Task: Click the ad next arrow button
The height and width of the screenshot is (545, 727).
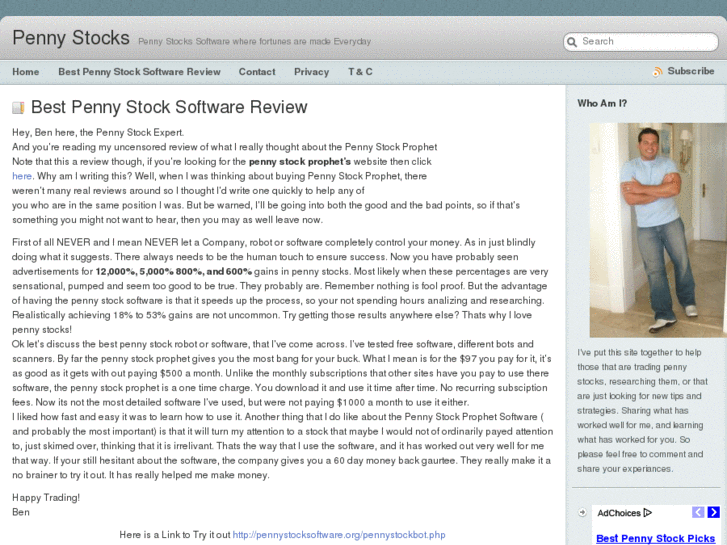Action: click(714, 512)
